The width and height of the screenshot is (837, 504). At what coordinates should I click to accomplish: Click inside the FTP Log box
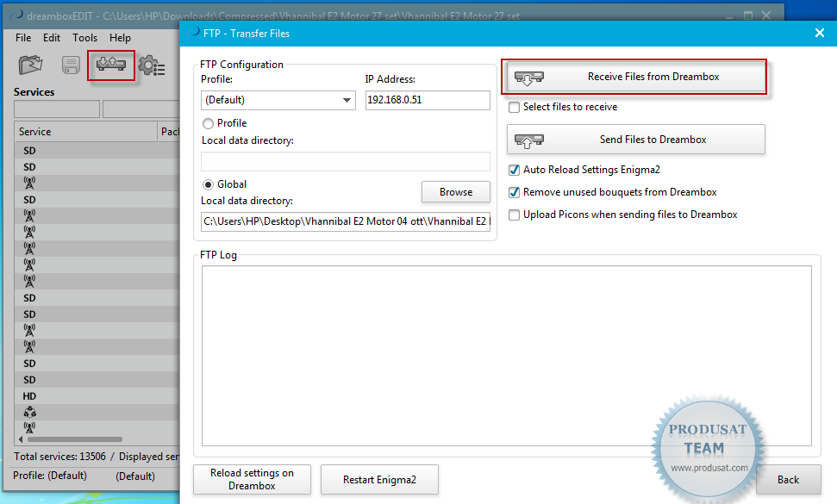507,356
